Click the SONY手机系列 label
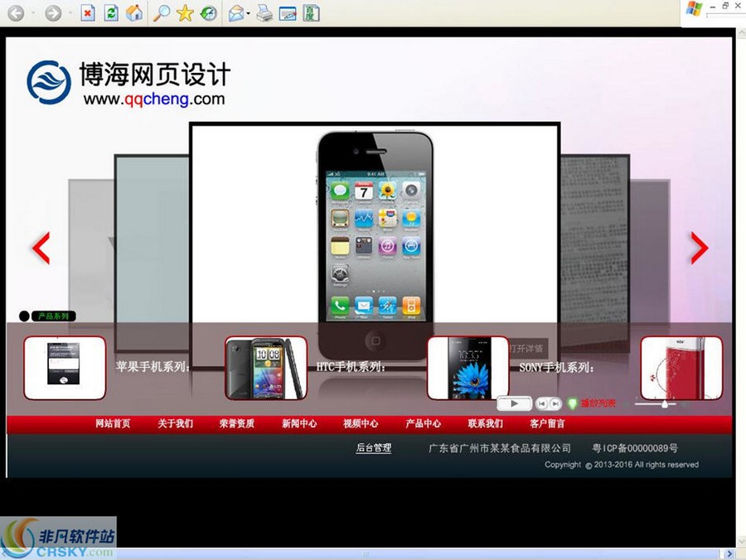This screenshot has height=560, width=746. coord(556,368)
